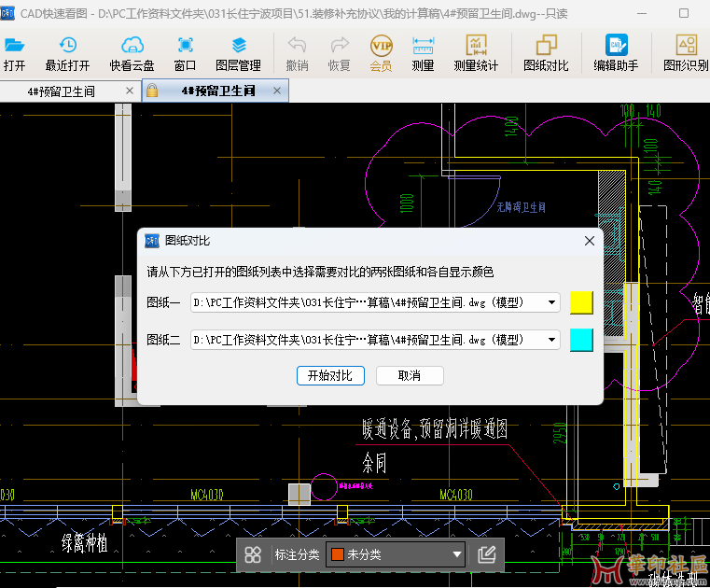
Task: Click the CAD app icon in title bar
Action: point(7,13)
